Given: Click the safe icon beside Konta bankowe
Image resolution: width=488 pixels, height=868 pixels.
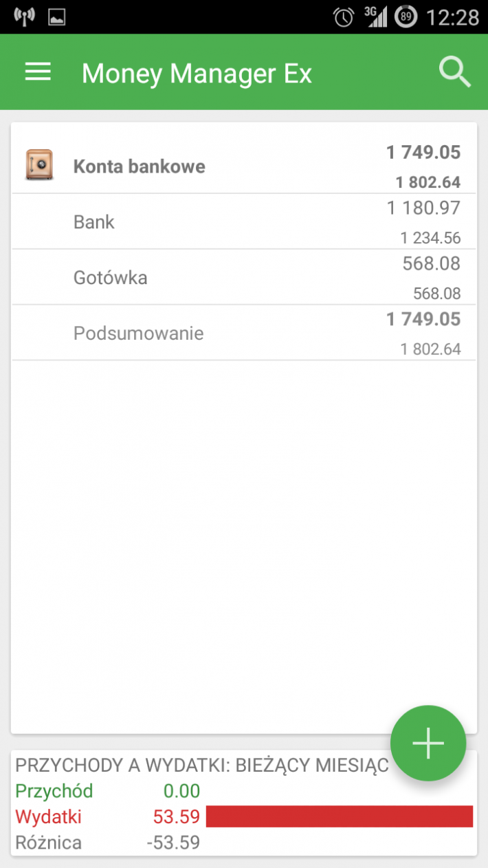Looking at the screenshot, I should click(39, 165).
